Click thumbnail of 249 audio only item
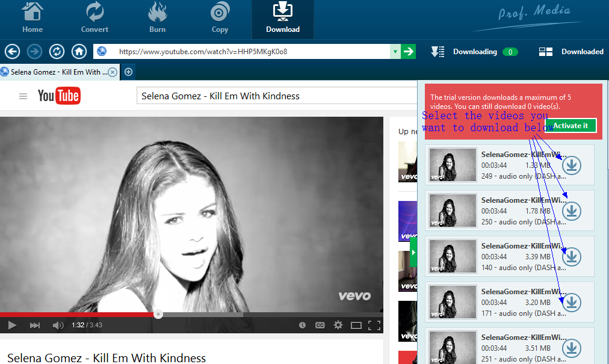609x364 pixels. 453,165
